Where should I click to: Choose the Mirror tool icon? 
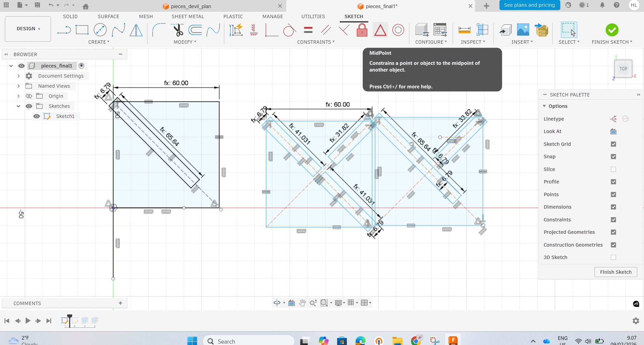click(136, 30)
